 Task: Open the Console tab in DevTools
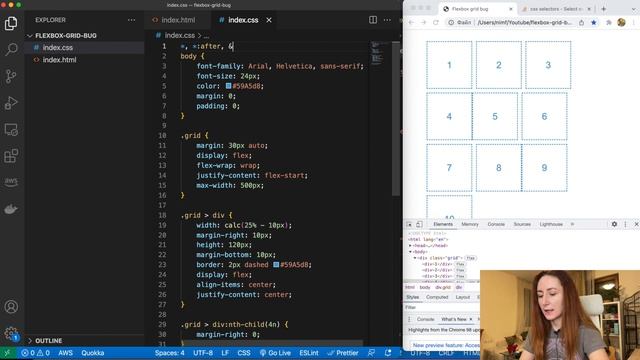pyautogui.click(x=496, y=224)
